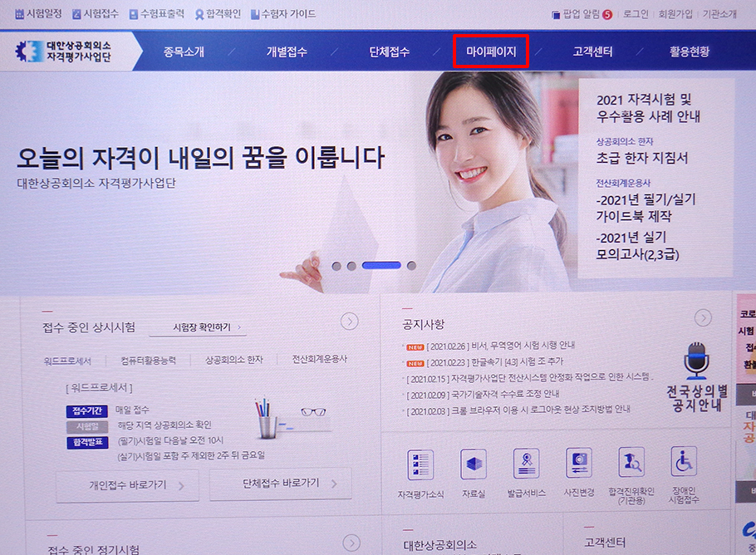Open 팝업 알림 notification badge
The image size is (756, 555).
click(x=607, y=15)
